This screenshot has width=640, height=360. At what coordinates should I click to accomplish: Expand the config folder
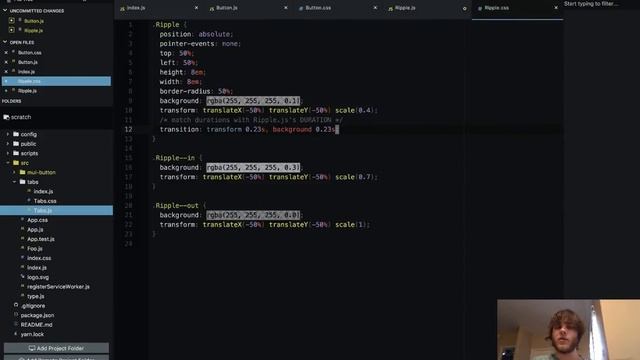[x=8, y=134]
